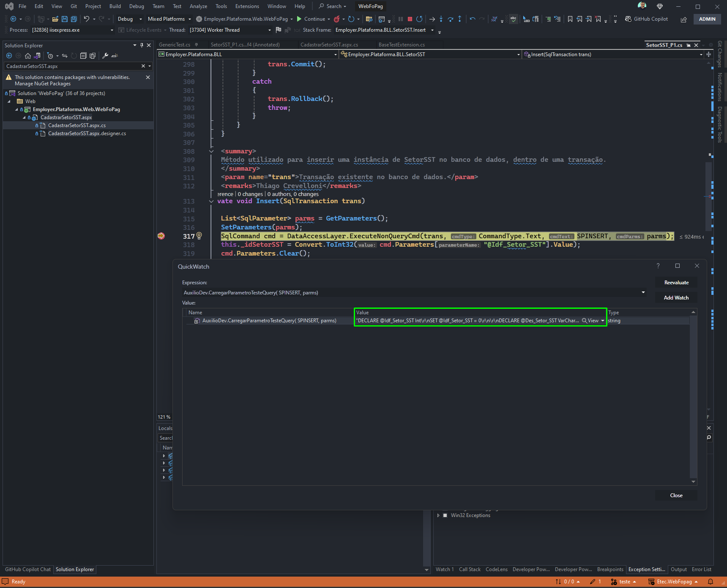Click Solution Explorer Home icon

click(x=28, y=56)
